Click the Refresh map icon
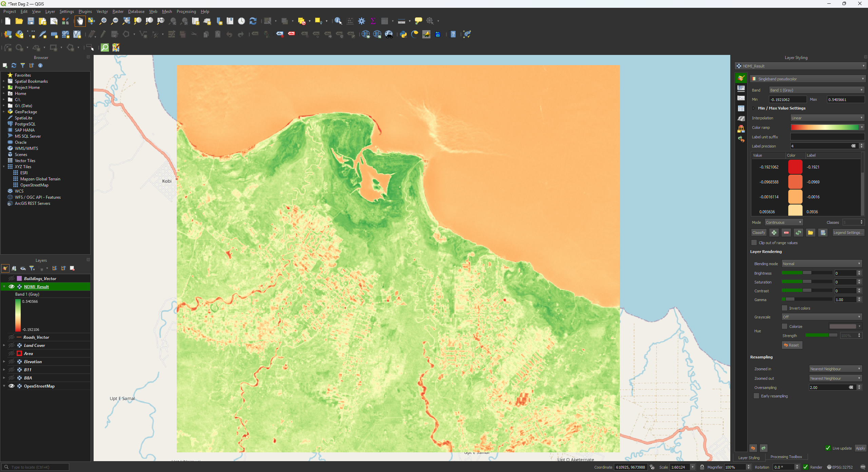Viewport: 868px width, 472px height. [253, 21]
